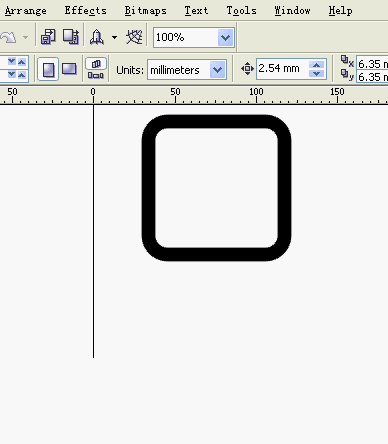388x444 pixels.
Task: Select Portrait page orientation
Action: pos(48,69)
